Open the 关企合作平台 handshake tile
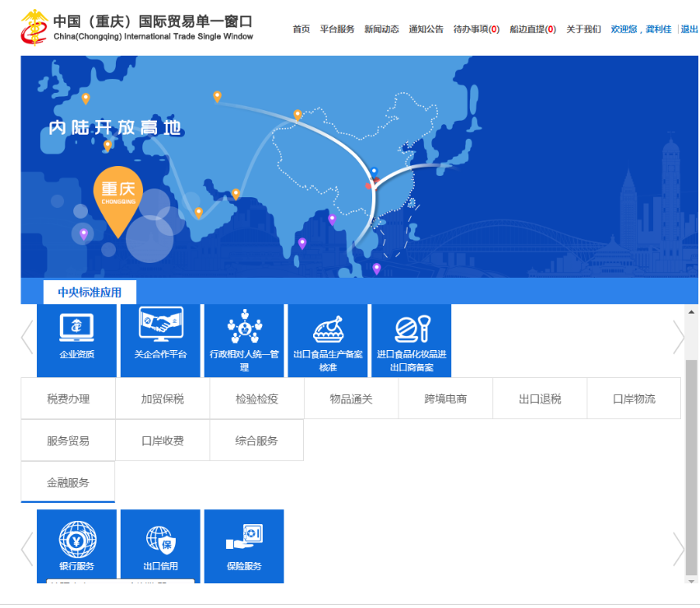 pyautogui.click(x=160, y=340)
